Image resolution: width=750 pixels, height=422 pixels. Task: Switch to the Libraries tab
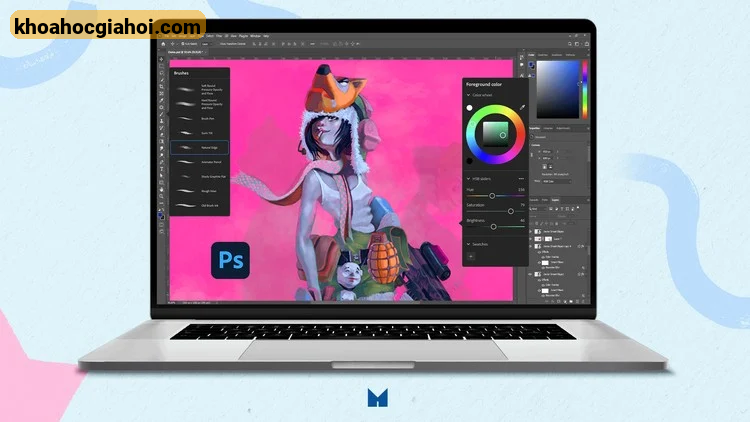click(548, 128)
